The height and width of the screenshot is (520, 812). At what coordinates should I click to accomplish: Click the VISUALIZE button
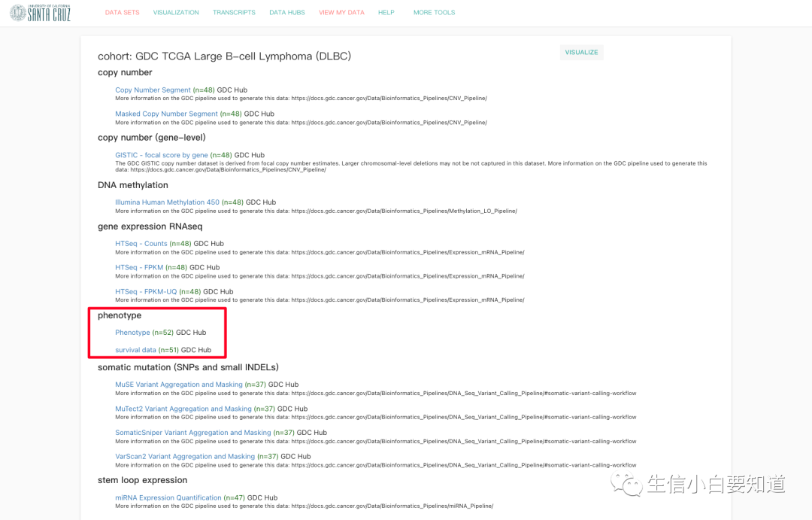coord(581,53)
